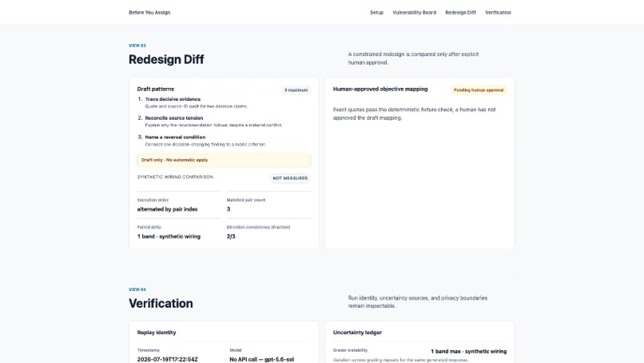Image resolution: width=644 pixels, height=363 pixels.
Task: Click the VIEW 03 label
Action: [x=137, y=46]
